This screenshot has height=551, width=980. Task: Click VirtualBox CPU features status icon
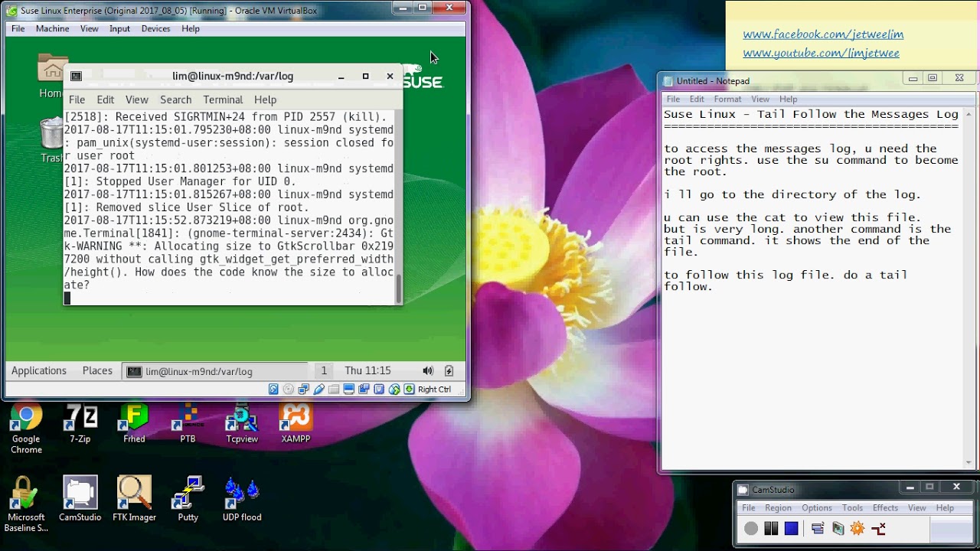point(379,390)
